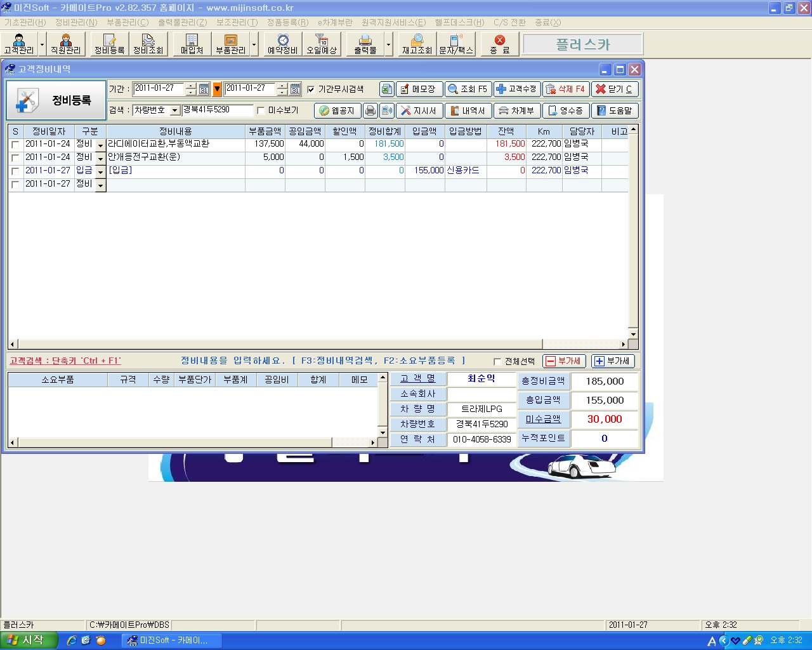
Task: Click the 경북41두5290 search input field
Action: click(218, 110)
